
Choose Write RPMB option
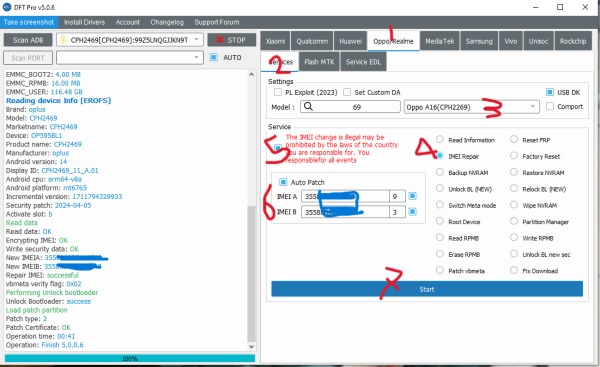(514, 238)
